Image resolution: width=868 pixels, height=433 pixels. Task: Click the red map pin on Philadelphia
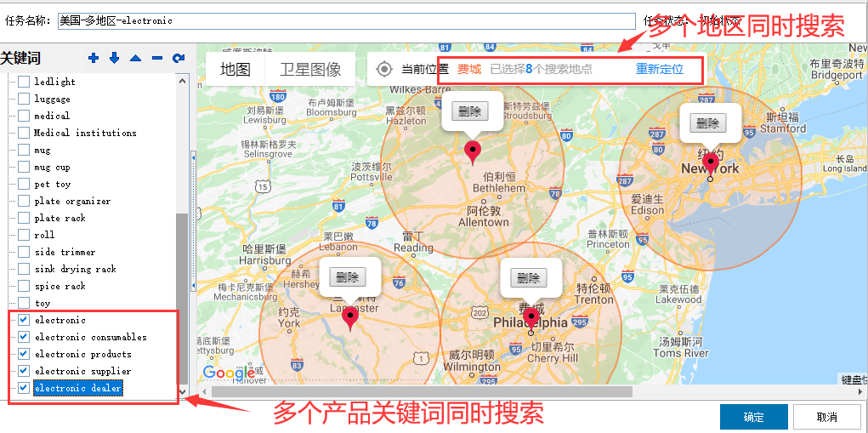[x=531, y=321]
